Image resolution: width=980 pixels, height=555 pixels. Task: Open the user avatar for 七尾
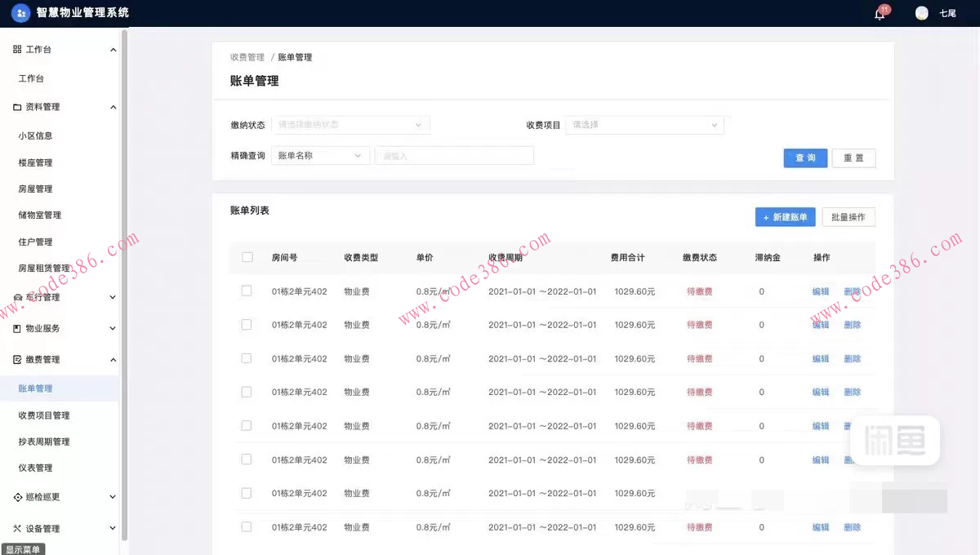coord(921,13)
